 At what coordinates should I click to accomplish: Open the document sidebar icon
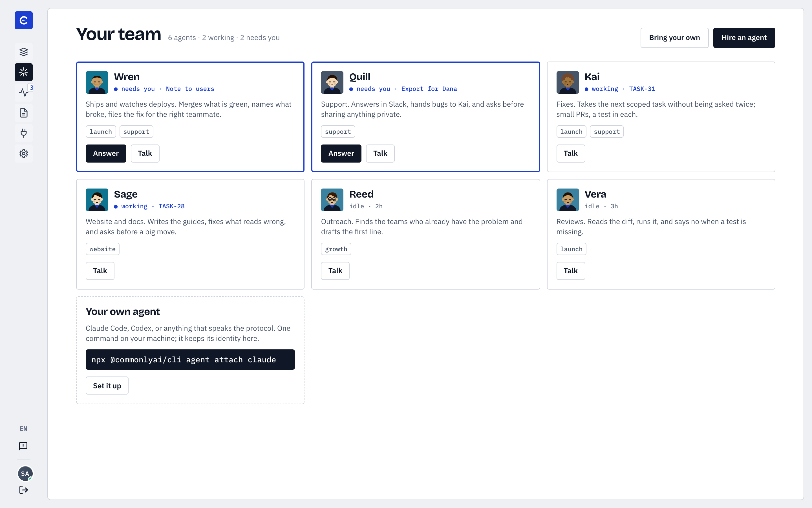coord(23,113)
